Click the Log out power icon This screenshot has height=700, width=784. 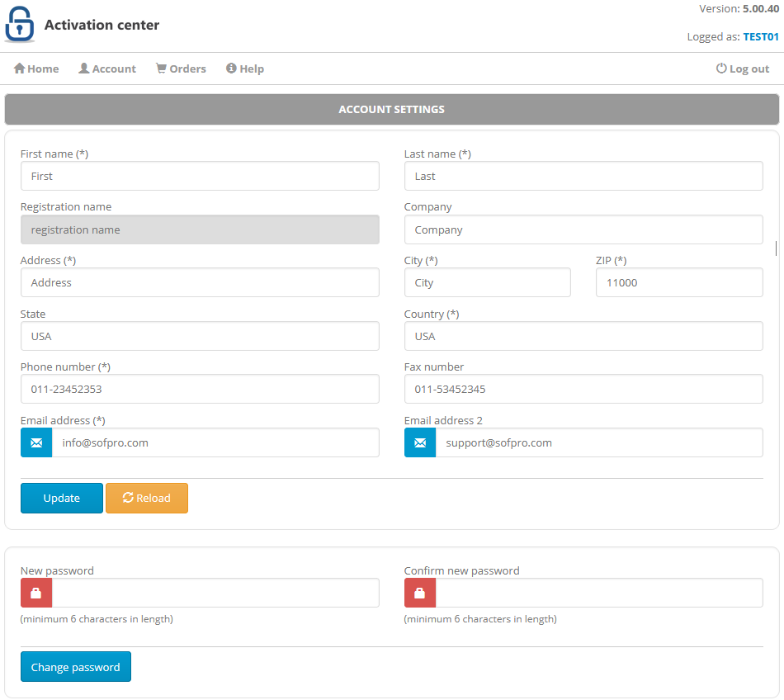click(721, 69)
